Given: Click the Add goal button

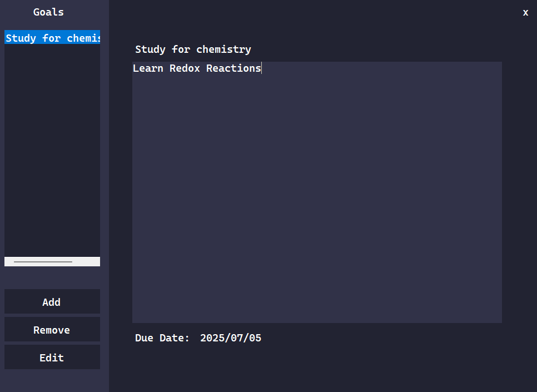Looking at the screenshot, I should pyautogui.click(x=52, y=301).
